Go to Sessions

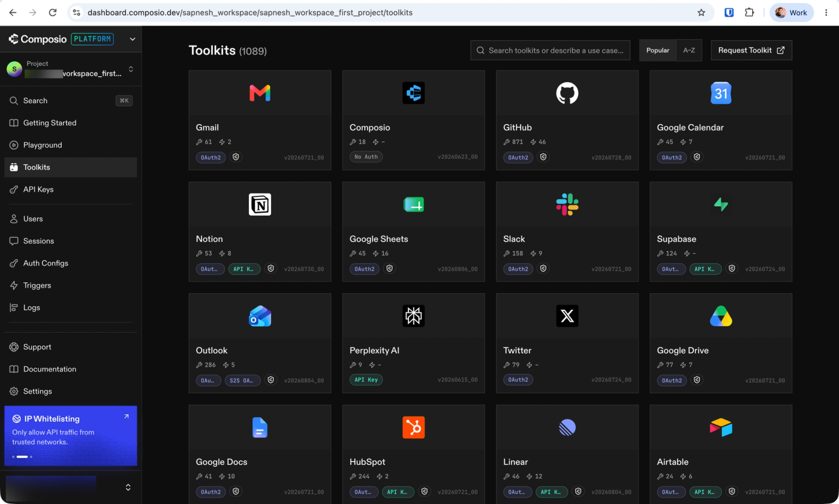coord(70,241)
